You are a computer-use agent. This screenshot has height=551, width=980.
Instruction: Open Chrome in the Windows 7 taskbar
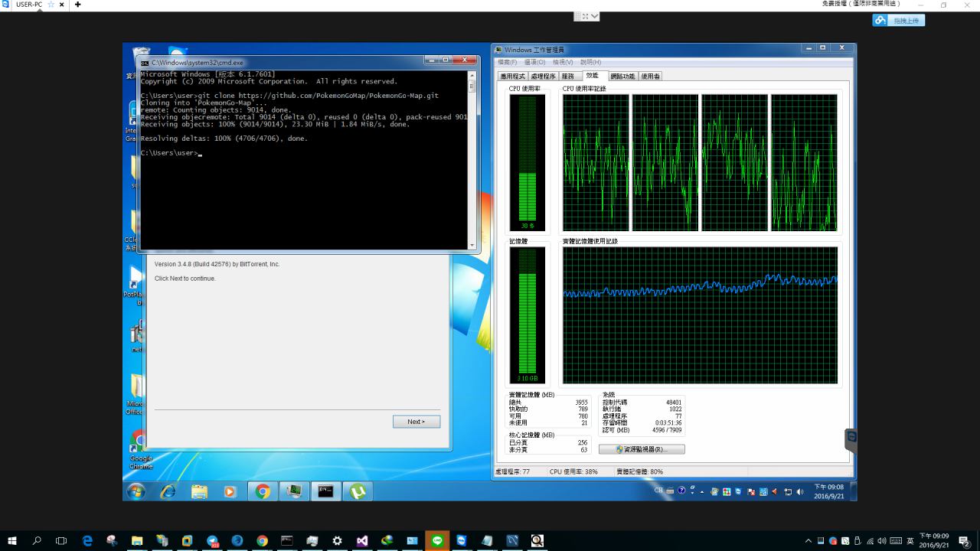(263, 491)
